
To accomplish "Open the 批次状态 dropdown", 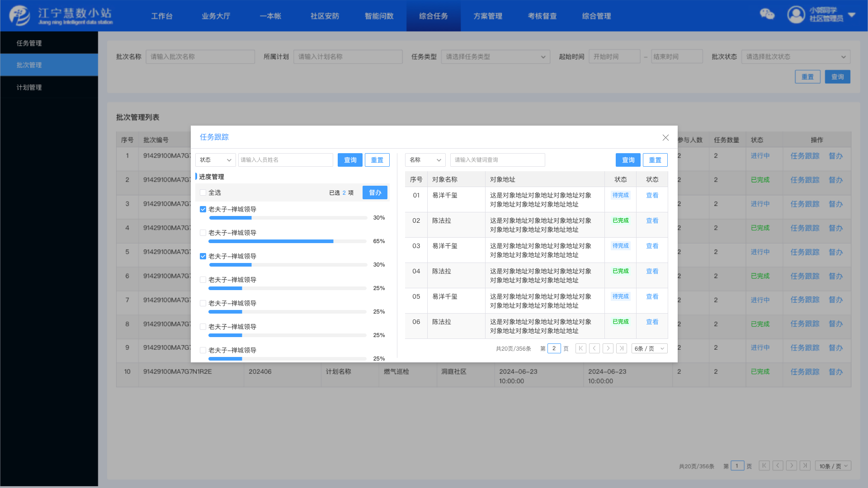I will point(796,56).
